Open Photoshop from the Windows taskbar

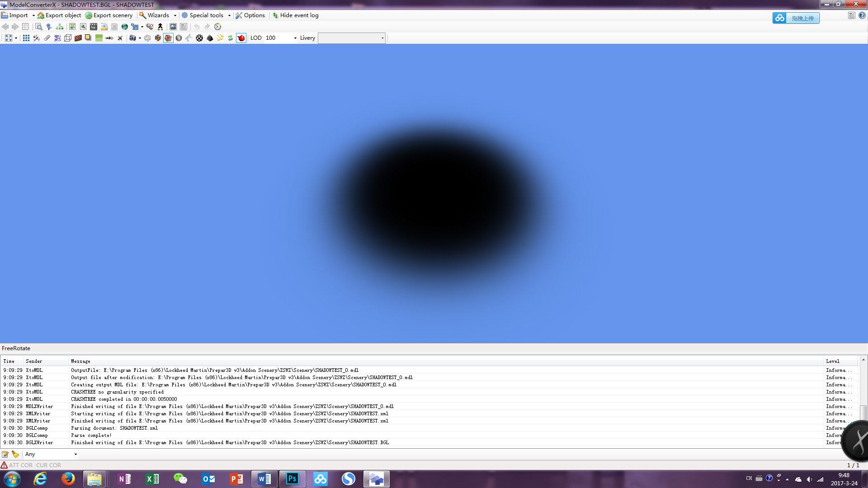tap(292, 479)
